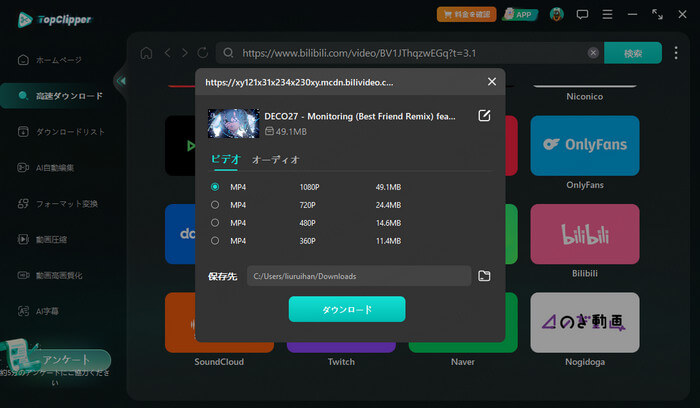Open フォーマット変換 in the sidebar
Viewport: 700px width, 408px height.
(58, 204)
